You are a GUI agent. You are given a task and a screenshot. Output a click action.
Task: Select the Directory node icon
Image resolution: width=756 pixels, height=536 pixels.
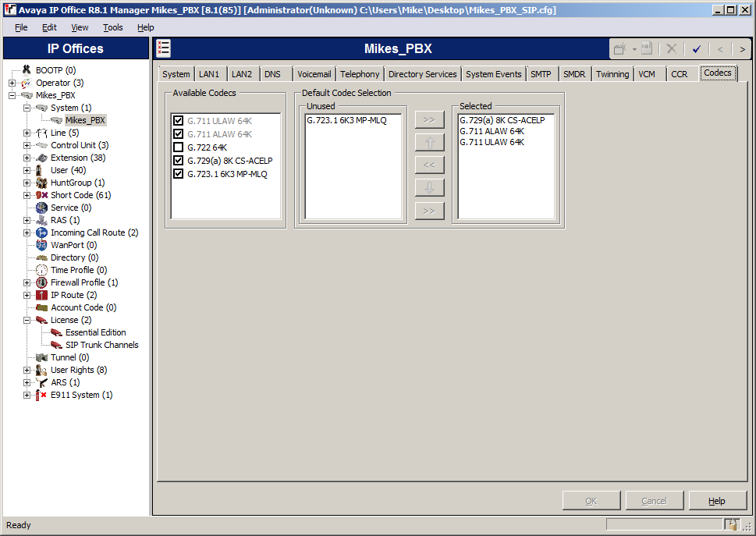coord(42,258)
